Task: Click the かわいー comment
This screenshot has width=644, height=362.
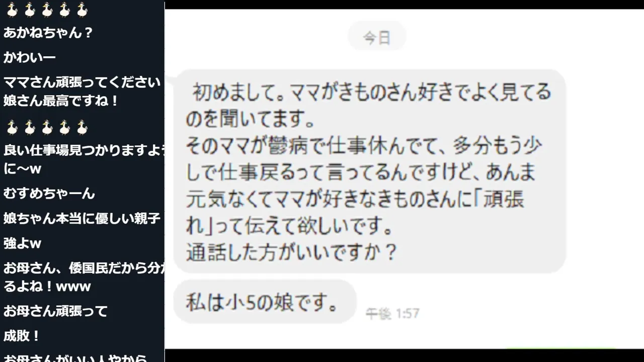Action: [x=30, y=58]
